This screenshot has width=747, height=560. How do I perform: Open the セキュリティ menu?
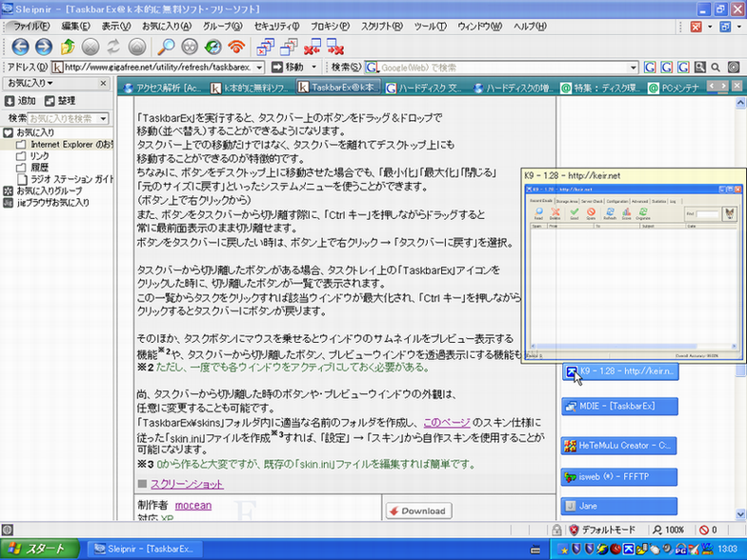276,27
